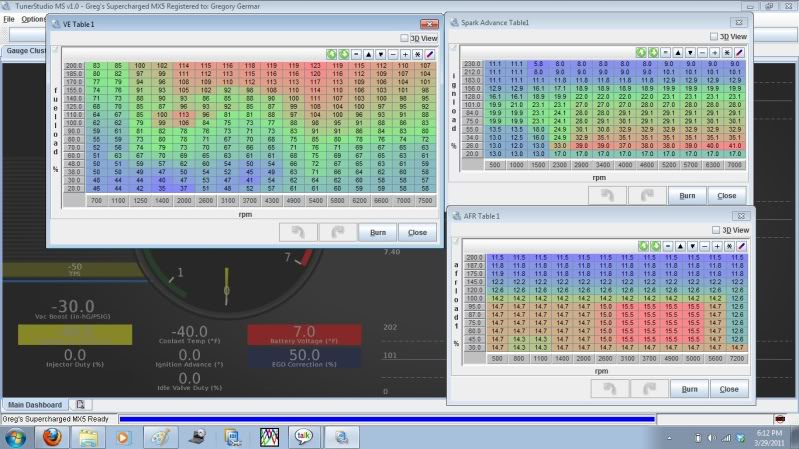This screenshot has width=799, height=449.
Task: Click the 41.0 cell in Spark Advance Table1
Action: pos(735,146)
